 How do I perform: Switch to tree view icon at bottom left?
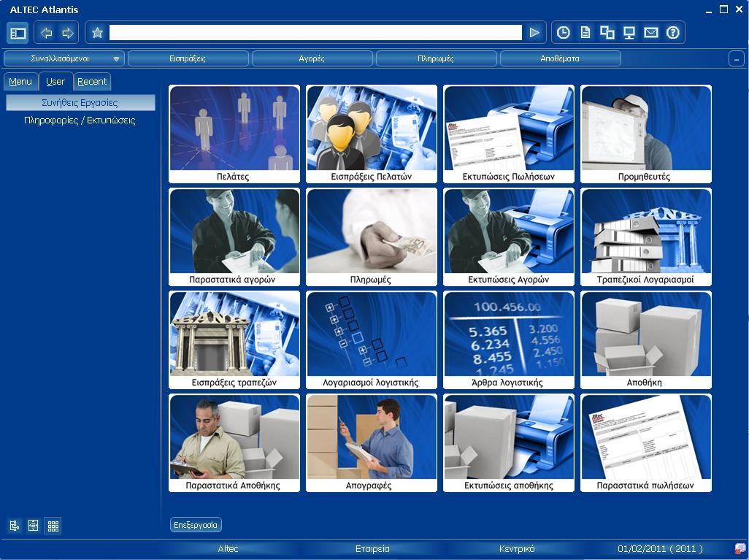tap(15, 526)
